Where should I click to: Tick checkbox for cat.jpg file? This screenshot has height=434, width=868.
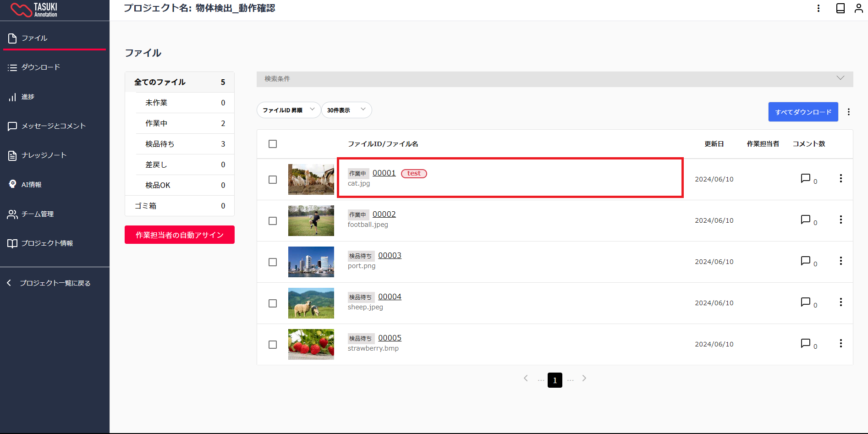[273, 180]
